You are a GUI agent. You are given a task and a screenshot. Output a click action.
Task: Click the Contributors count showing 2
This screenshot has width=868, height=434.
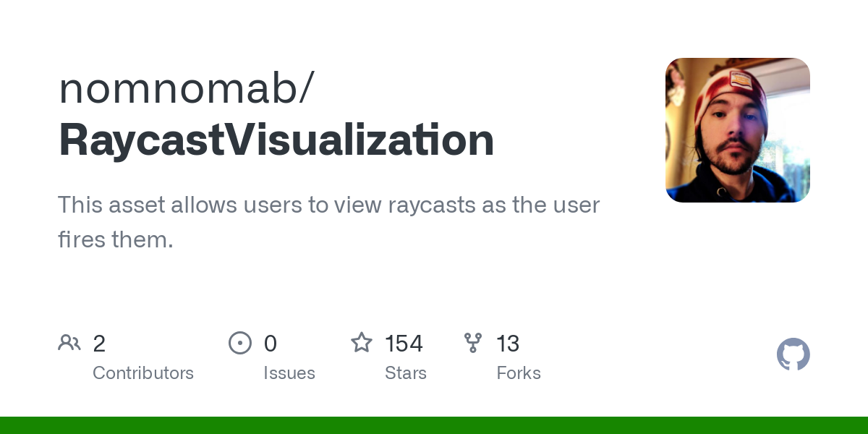pyautogui.click(x=99, y=344)
